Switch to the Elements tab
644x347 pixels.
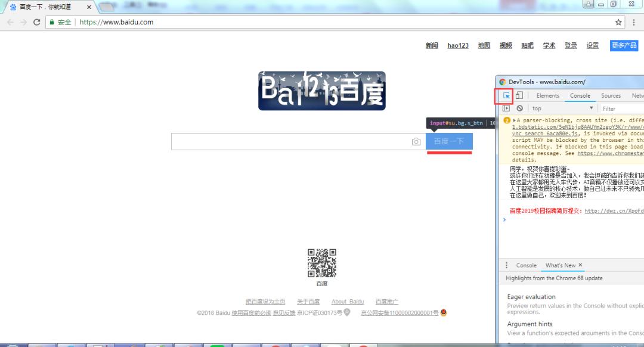click(x=547, y=95)
